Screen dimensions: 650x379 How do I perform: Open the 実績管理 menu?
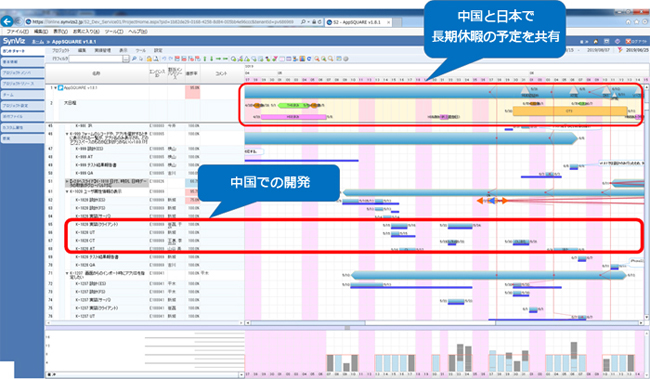point(102,50)
